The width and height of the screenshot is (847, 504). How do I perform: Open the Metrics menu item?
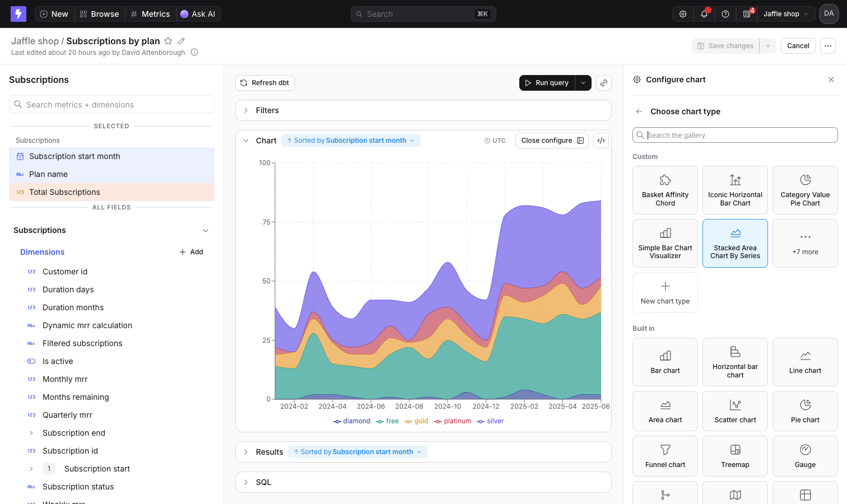click(x=150, y=14)
